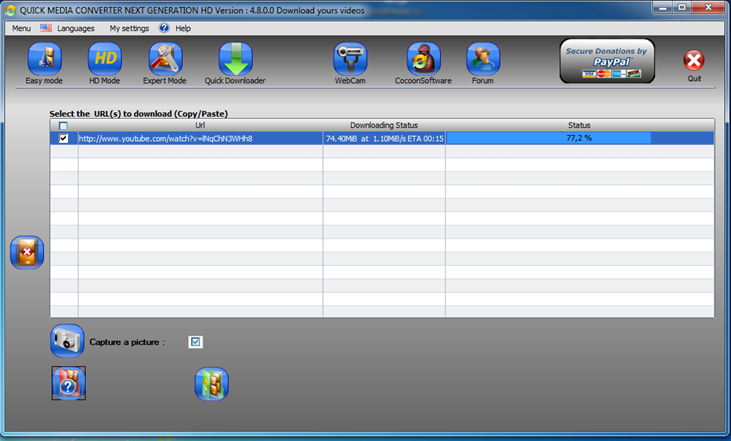
Task: Open the Quick Downloader
Action: [235, 59]
